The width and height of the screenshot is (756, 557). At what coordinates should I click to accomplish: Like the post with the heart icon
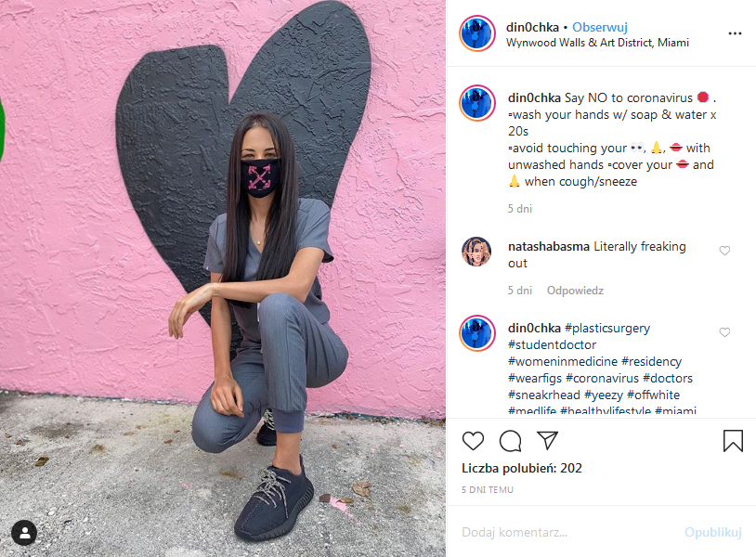coord(473,441)
